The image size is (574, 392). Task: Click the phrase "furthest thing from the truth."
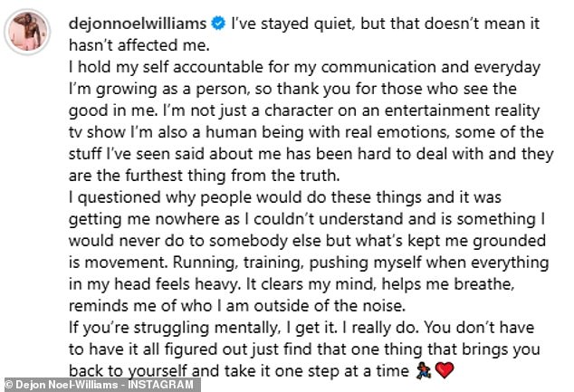click(233, 176)
